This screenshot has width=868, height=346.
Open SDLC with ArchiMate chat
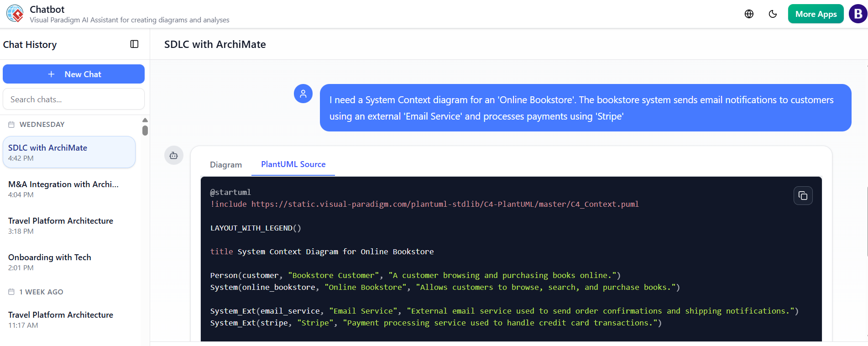[69, 152]
